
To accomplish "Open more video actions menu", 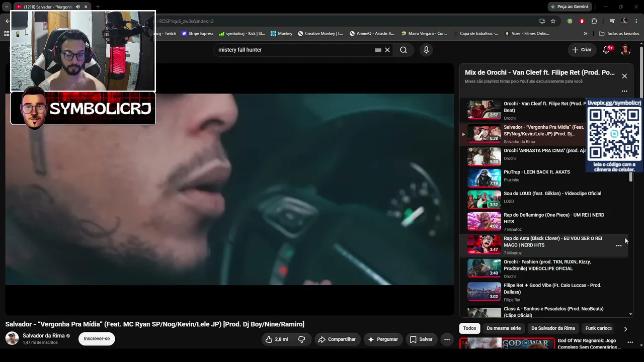I will (447, 339).
